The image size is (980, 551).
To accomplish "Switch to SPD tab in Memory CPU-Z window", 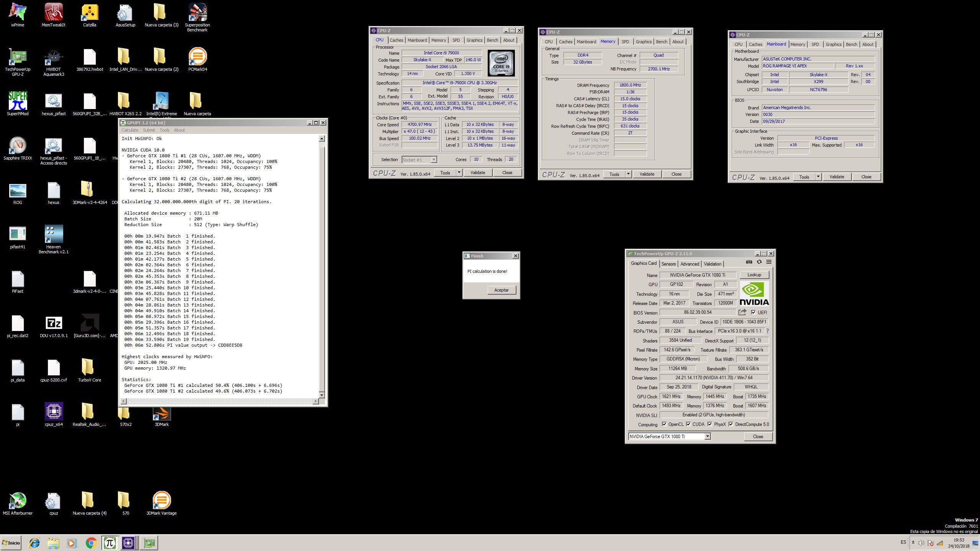I will click(x=625, y=42).
